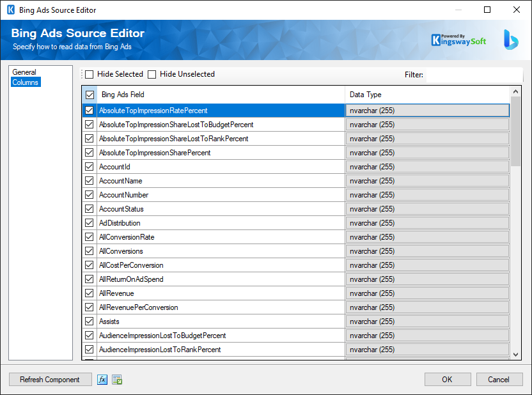Image resolution: width=532 pixels, height=395 pixels.
Task: Select the AllReturnOnAdSpend field row
Action: point(221,279)
